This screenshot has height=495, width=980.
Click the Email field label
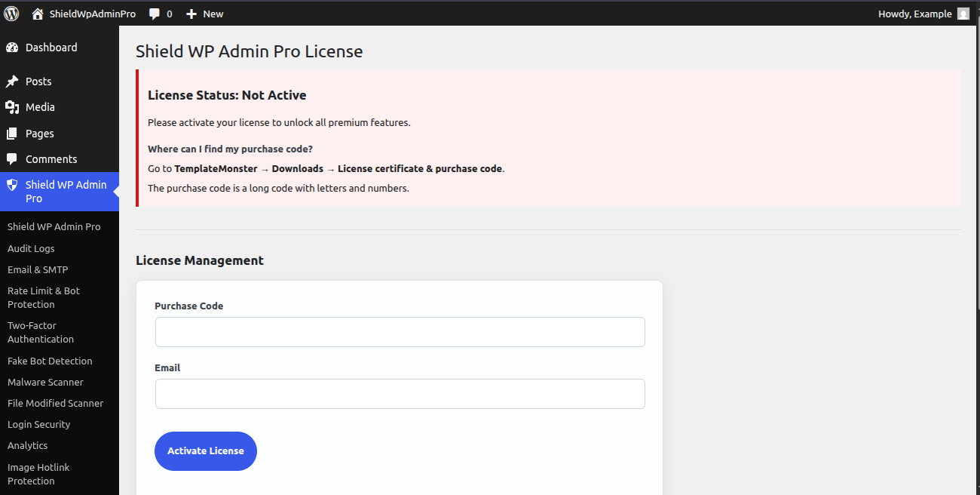pos(167,368)
